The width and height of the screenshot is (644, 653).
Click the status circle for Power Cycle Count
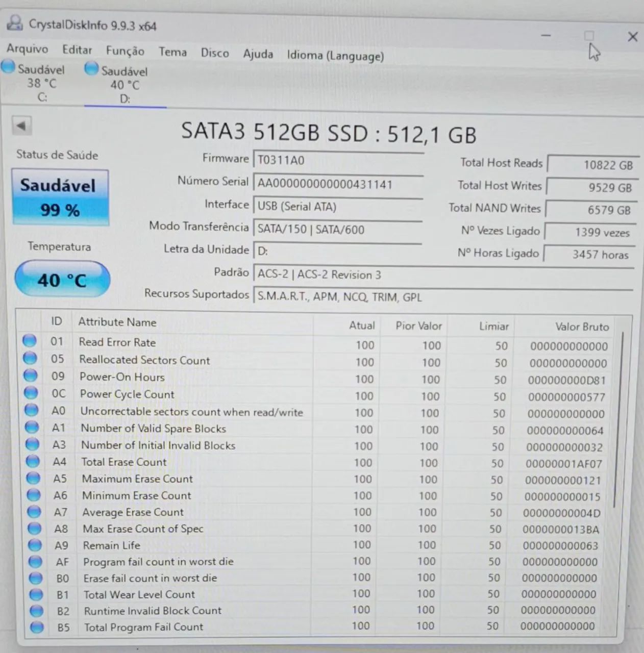(x=31, y=393)
